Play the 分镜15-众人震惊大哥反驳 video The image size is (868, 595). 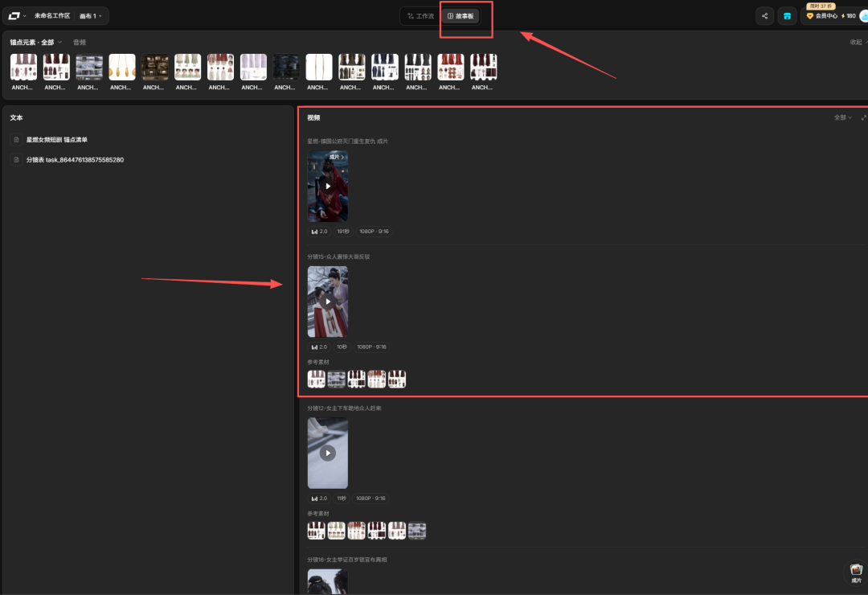coord(328,302)
